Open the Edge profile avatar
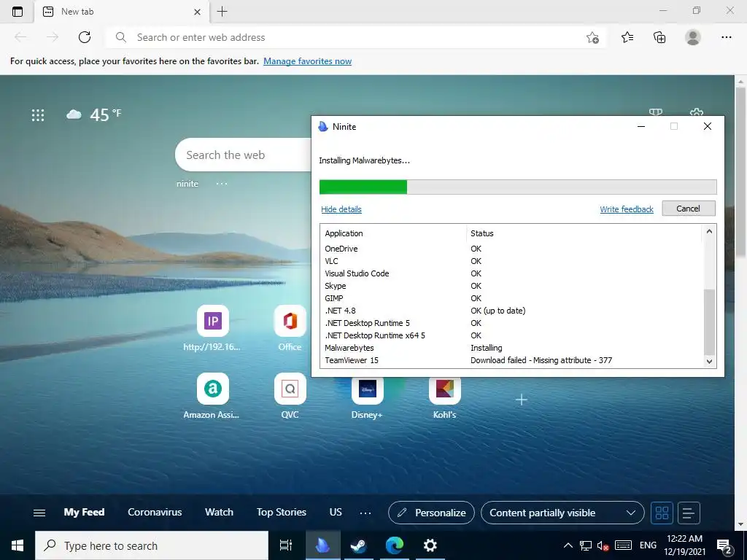 (x=693, y=37)
